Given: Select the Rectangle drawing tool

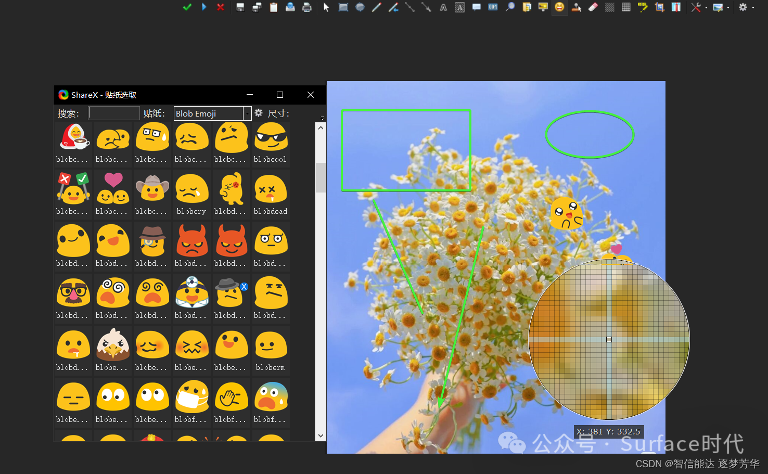Looking at the screenshot, I should click(x=343, y=7).
